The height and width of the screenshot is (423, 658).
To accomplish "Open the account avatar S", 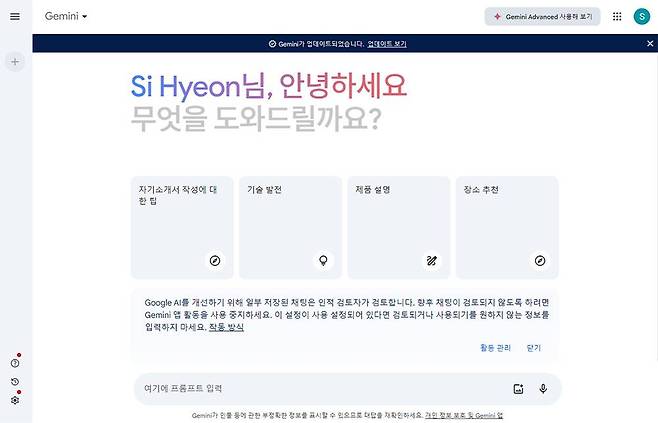I will pos(642,17).
